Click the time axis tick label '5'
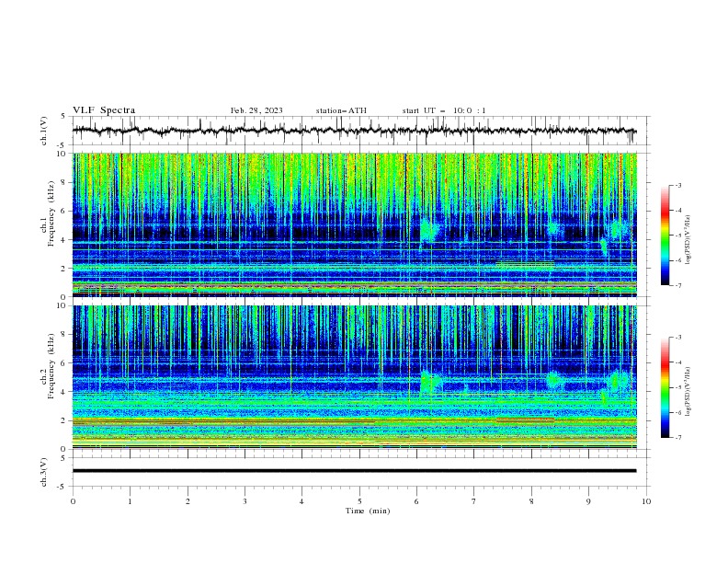The width and height of the screenshot is (728, 563). [359, 501]
